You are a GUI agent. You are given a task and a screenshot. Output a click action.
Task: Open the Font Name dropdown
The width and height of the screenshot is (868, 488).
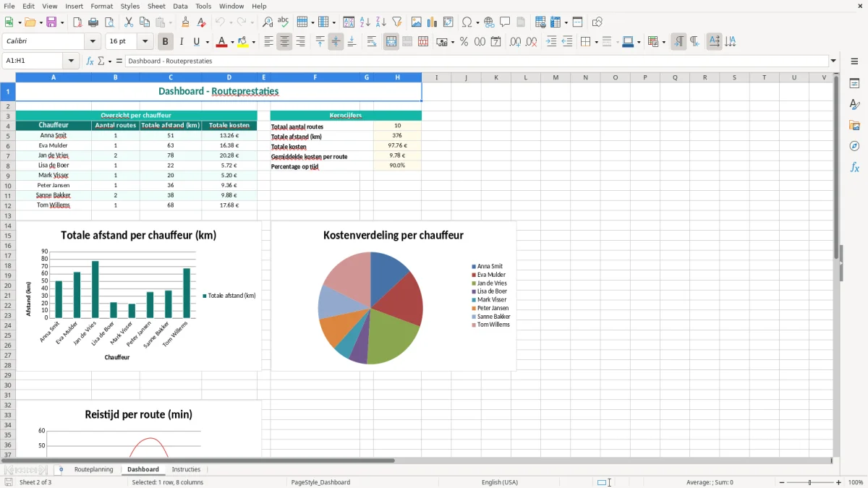93,42
